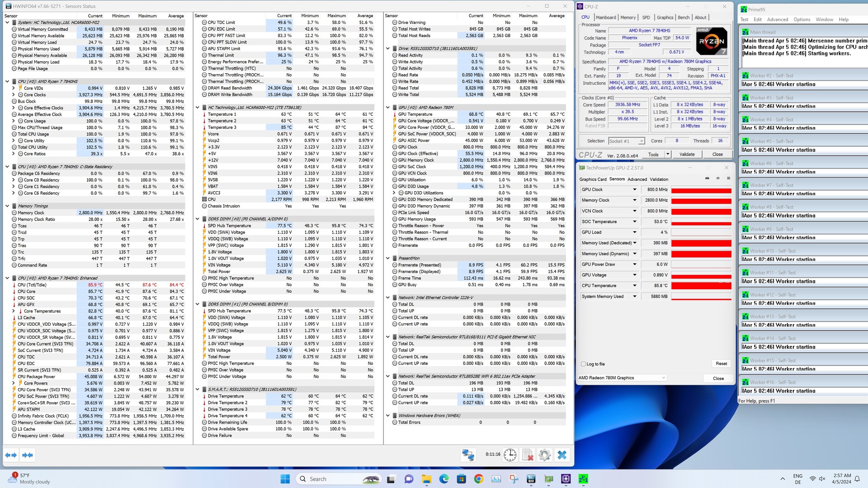Open HWiNFO sensor settings gear icon
Viewport: 868px width, 488px height.
point(544,455)
